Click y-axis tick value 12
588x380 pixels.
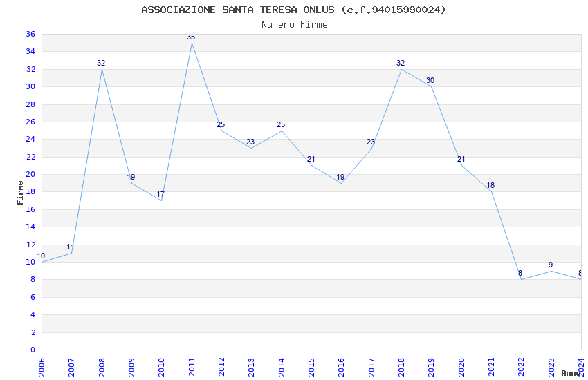pos(30,245)
